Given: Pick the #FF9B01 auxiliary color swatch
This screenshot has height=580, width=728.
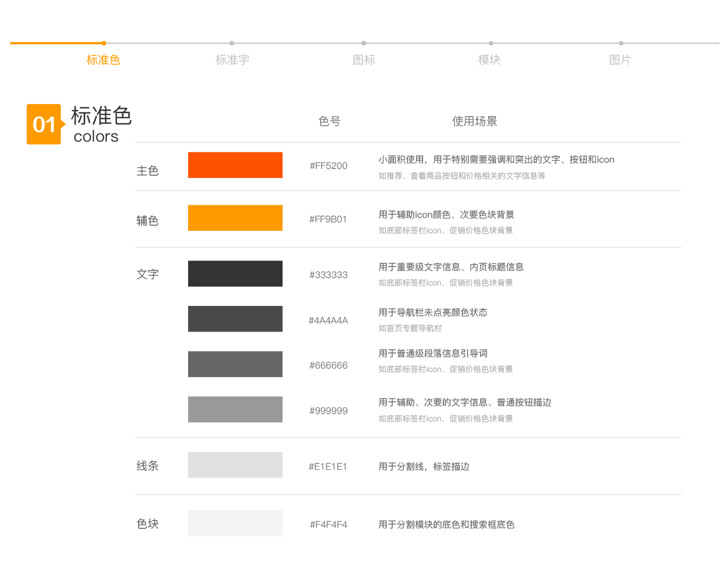Looking at the screenshot, I should tap(235, 218).
